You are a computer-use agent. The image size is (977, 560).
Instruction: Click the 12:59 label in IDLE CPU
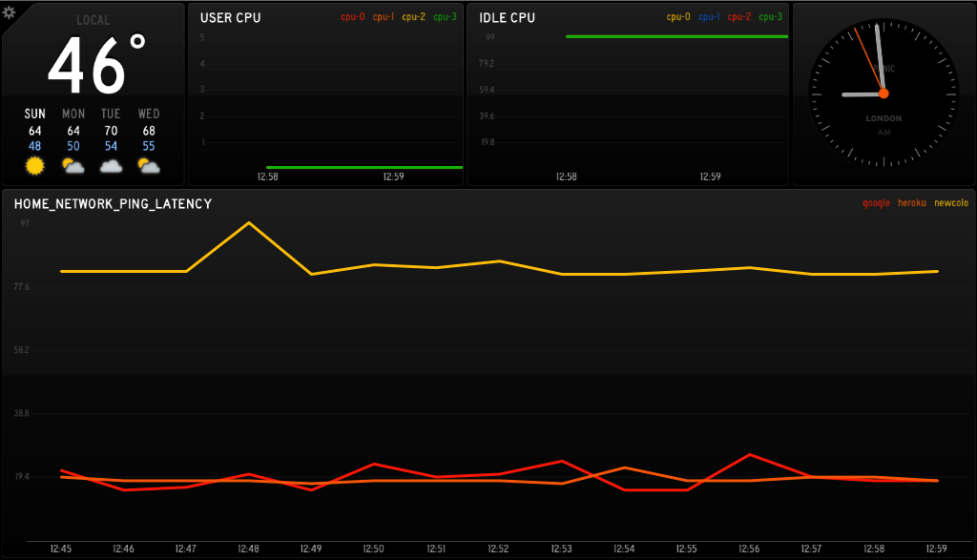(710, 176)
